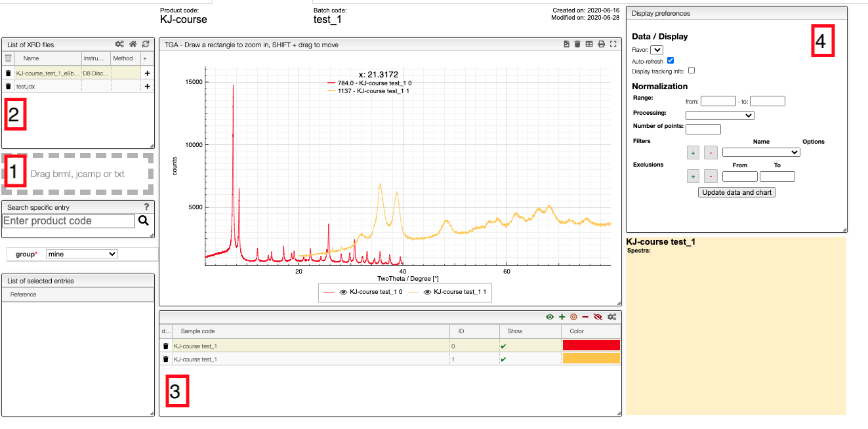Open spectra table settings gears
The height and width of the screenshot is (429, 868).
(611, 317)
